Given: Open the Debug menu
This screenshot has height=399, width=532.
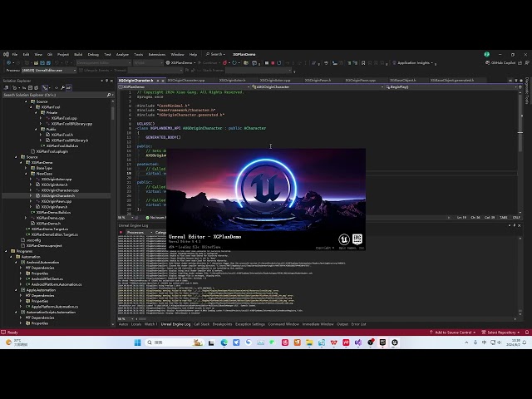Looking at the screenshot, I should (93, 54).
